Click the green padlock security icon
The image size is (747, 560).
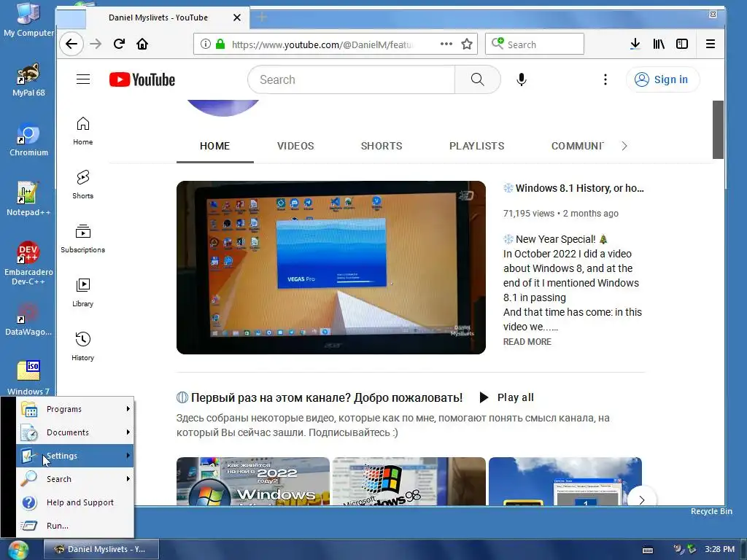tap(220, 44)
